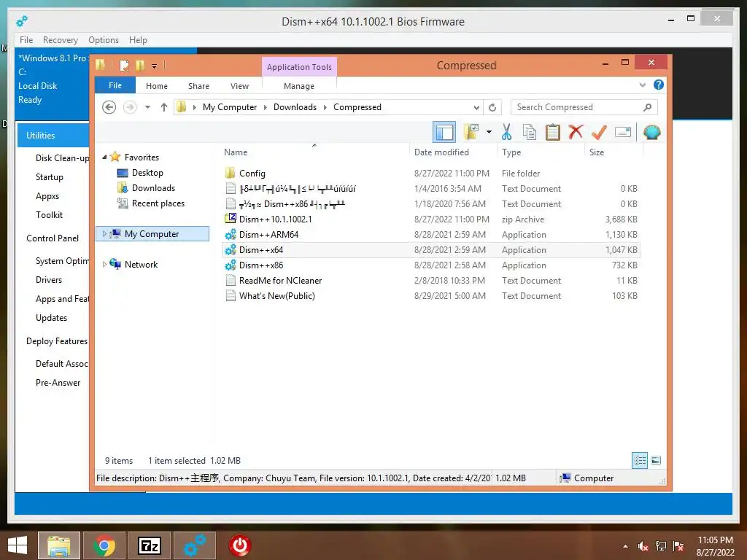Switch to the Home ribbon tab
This screenshot has height=560, width=747.
157,86
